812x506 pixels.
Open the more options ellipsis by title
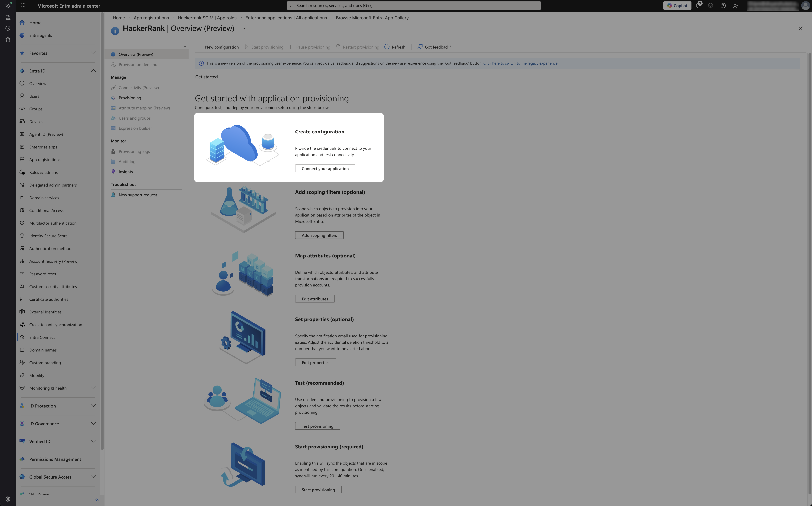coord(245,28)
